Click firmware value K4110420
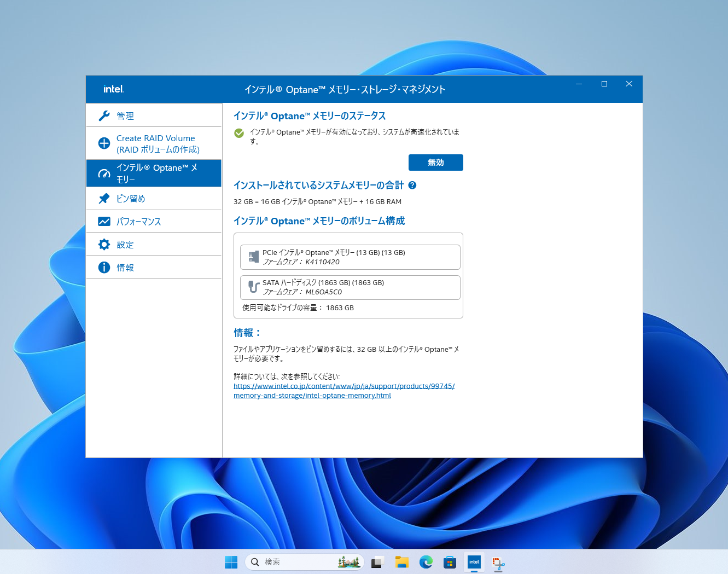Image resolution: width=728 pixels, height=574 pixels. coord(322,262)
